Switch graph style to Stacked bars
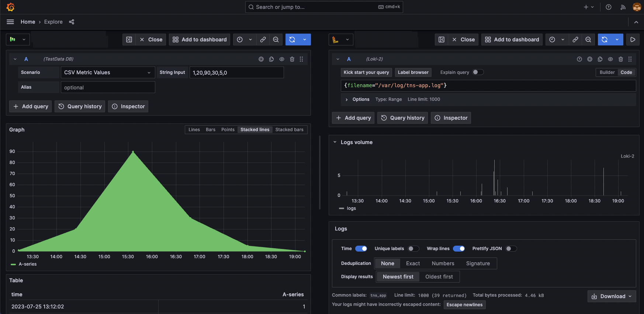Screen dimensions: 644x314 (x=289, y=130)
